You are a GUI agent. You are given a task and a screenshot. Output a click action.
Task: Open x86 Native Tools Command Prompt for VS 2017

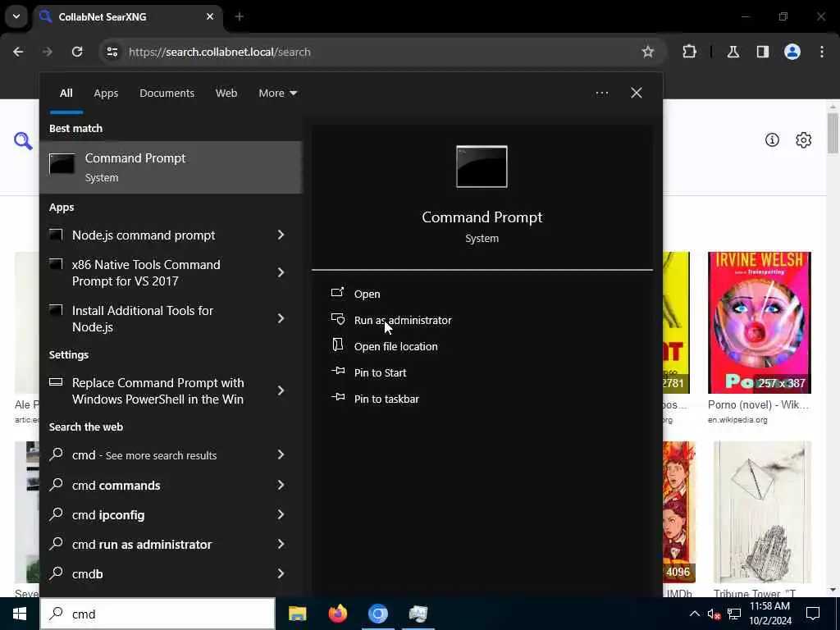click(x=146, y=272)
